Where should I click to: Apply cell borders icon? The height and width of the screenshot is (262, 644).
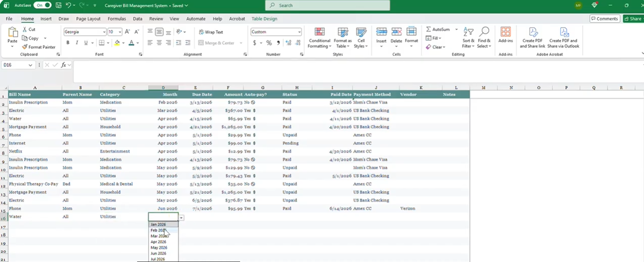(x=101, y=43)
